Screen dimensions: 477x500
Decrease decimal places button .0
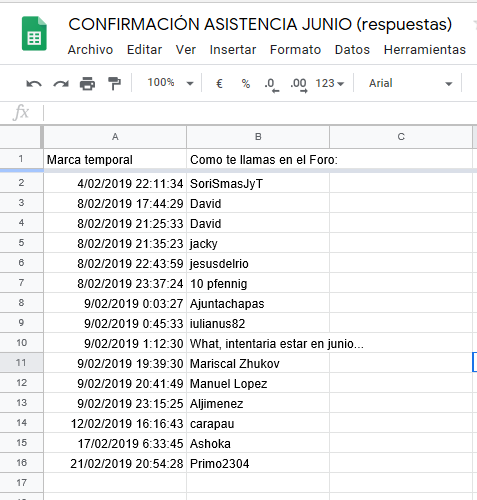point(271,84)
